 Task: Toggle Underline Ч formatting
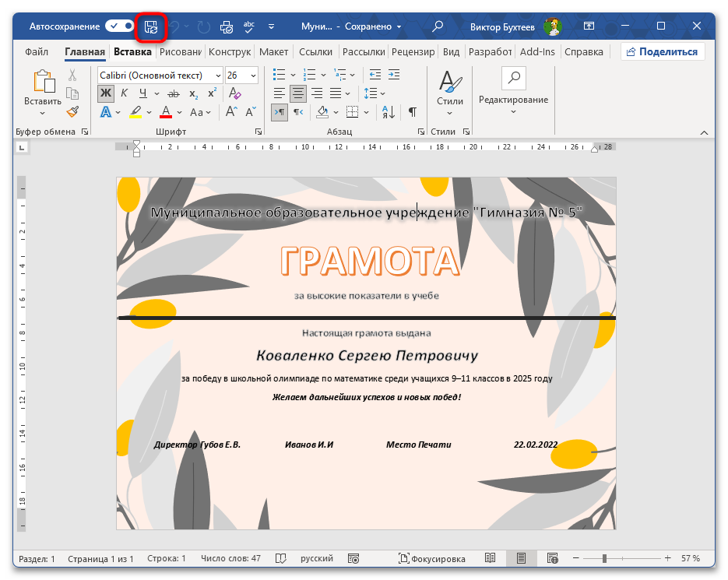tap(143, 93)
